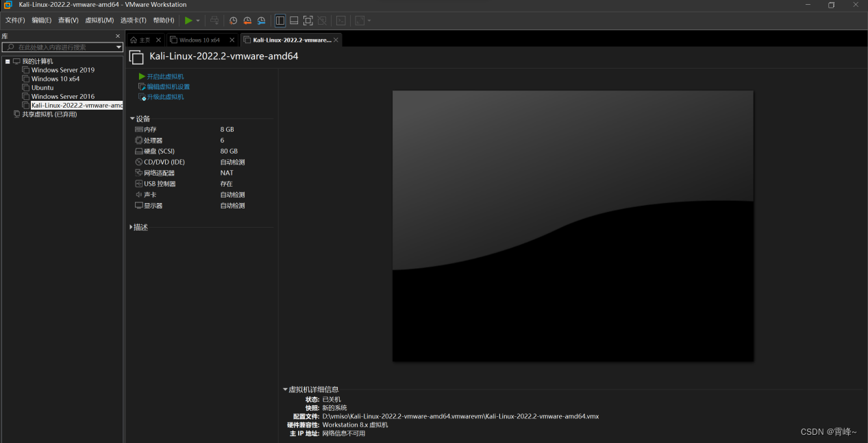Toggle the library sidebar view icon
This screenshot has width=868, height=443.
tap(280, 21)
